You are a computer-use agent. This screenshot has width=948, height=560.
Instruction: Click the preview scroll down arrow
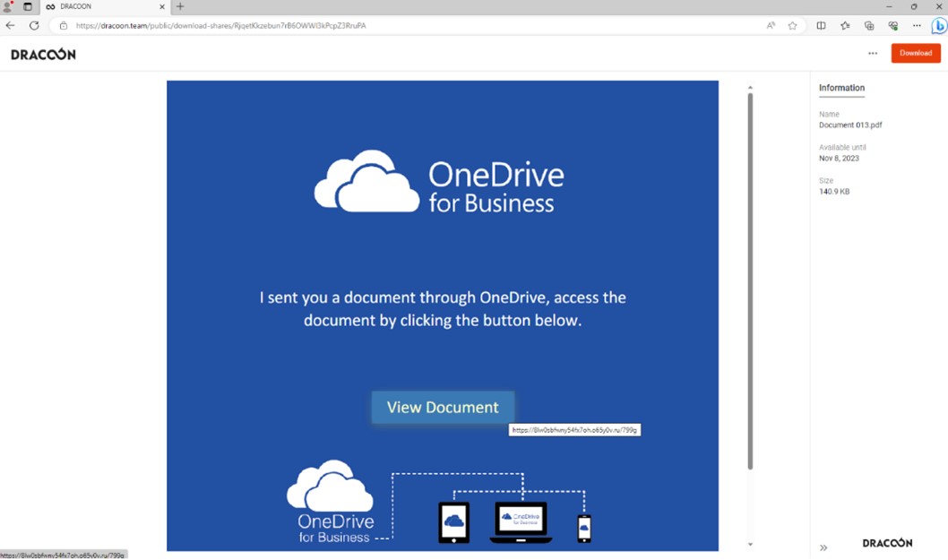(x=750, y=544)
